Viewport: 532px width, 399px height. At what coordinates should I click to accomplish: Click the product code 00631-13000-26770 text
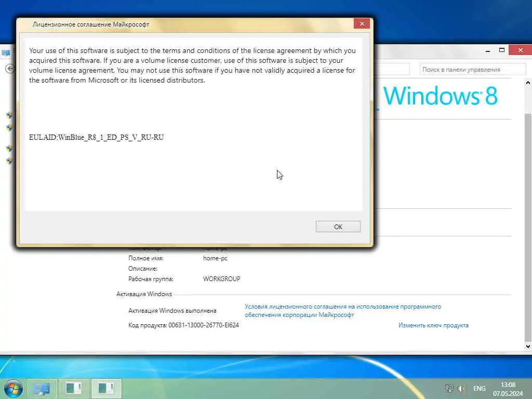pyautogui.click(x=204, y=325)
